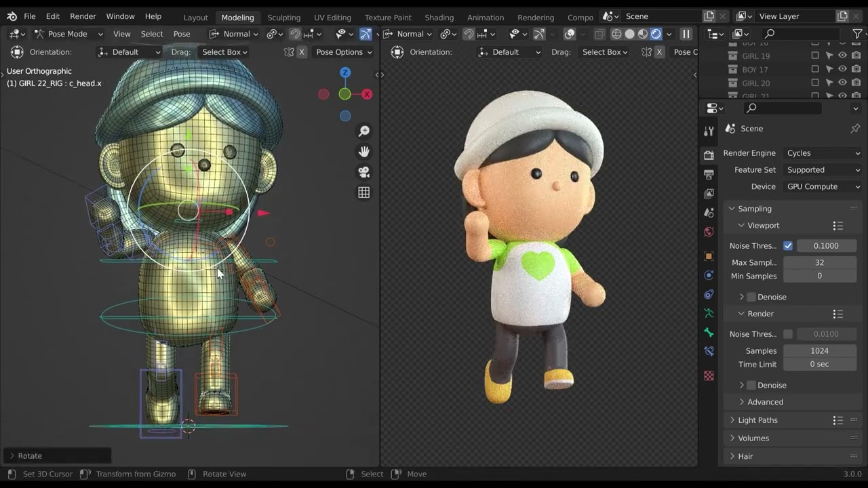Image resolution: width=868 pixels, height=488 pixels.
Task: Select solid shading in right viewport
Action: pyautogui.click(x=629, y=34)
